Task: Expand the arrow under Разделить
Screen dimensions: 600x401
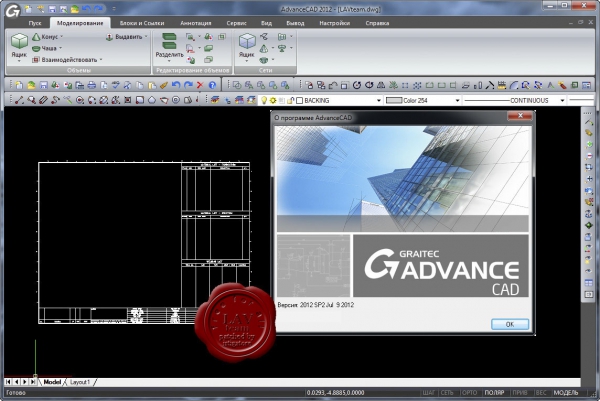Action: [170, 61]
